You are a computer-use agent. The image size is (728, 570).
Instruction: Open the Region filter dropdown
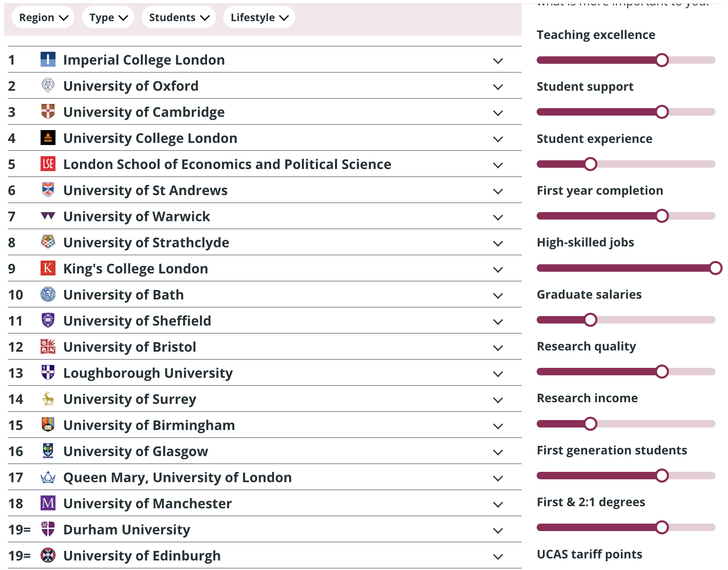click(43, 17)
